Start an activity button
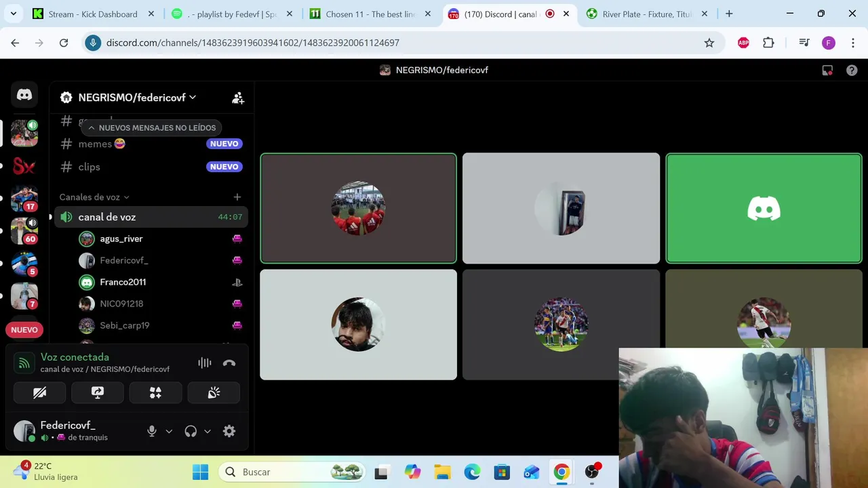 click(x=156, y=392)
